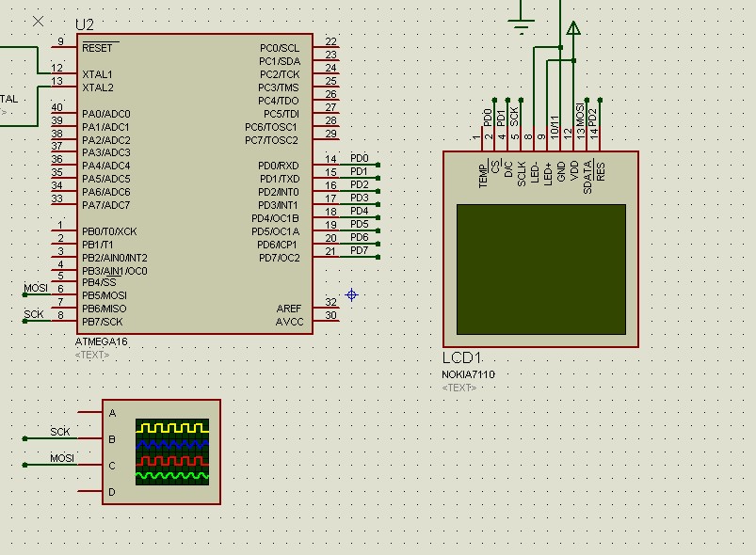Select oscilloscope channel D pin
The height and width of the screenshot is (555, 756).
[x=89, y=491]
